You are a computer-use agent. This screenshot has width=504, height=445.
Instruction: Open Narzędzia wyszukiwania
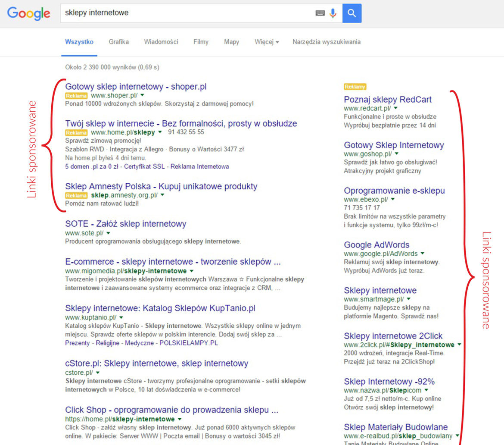pyautogui.click(x=327, y=42)
